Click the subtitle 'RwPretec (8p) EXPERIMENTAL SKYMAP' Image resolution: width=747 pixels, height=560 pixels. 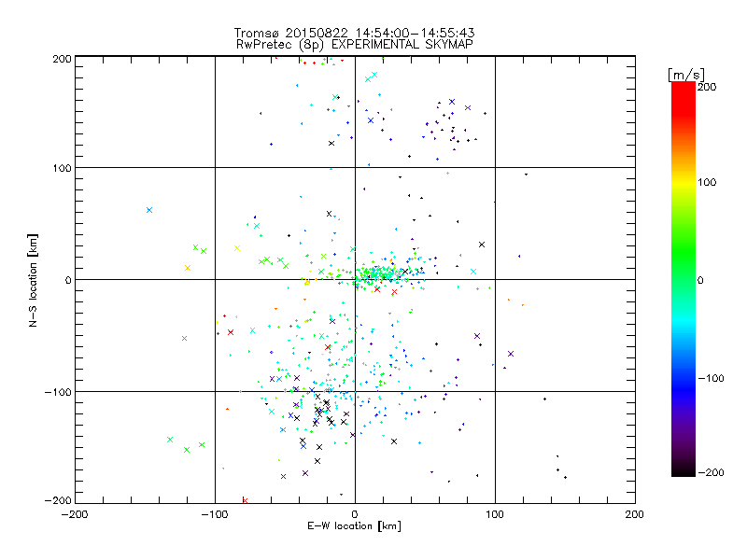pos(354,45)
